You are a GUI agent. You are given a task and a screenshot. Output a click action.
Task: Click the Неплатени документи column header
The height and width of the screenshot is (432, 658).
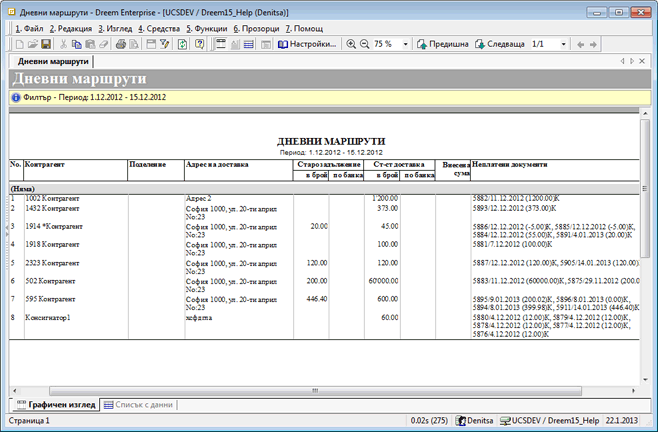point(555,170)
